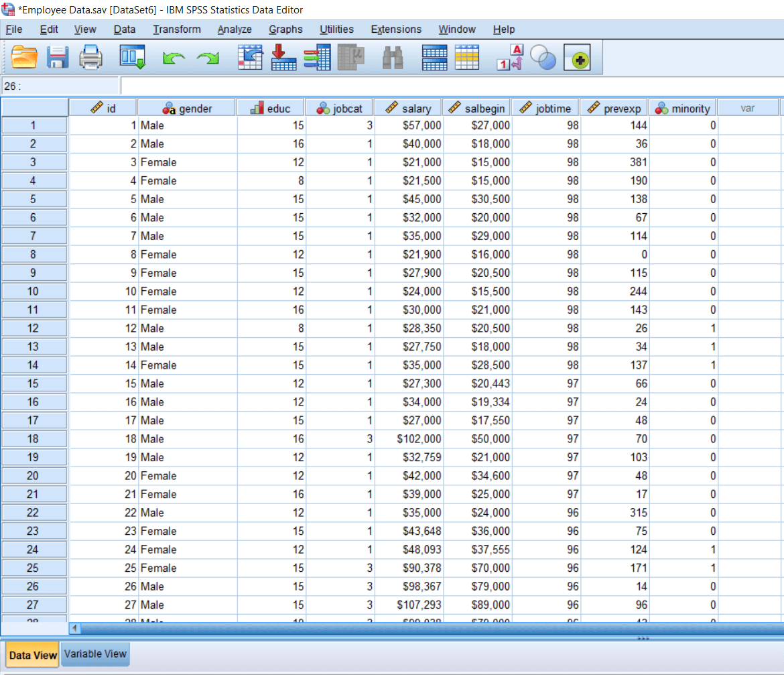Select the Data View tab
This screenshot has height=675, width=784.
(x=31, y=654)
